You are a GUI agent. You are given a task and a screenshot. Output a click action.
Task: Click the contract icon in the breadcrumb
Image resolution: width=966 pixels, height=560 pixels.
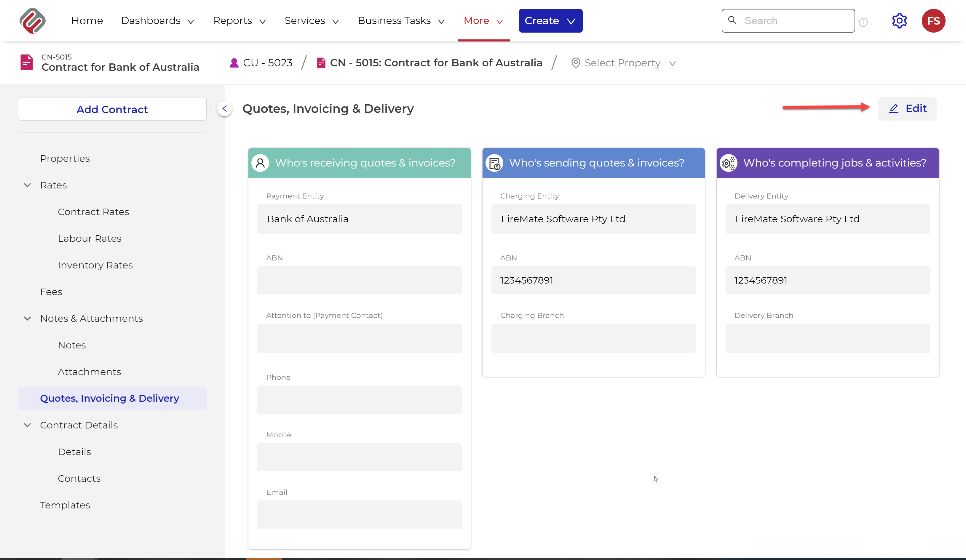click(x=321, y=63)
